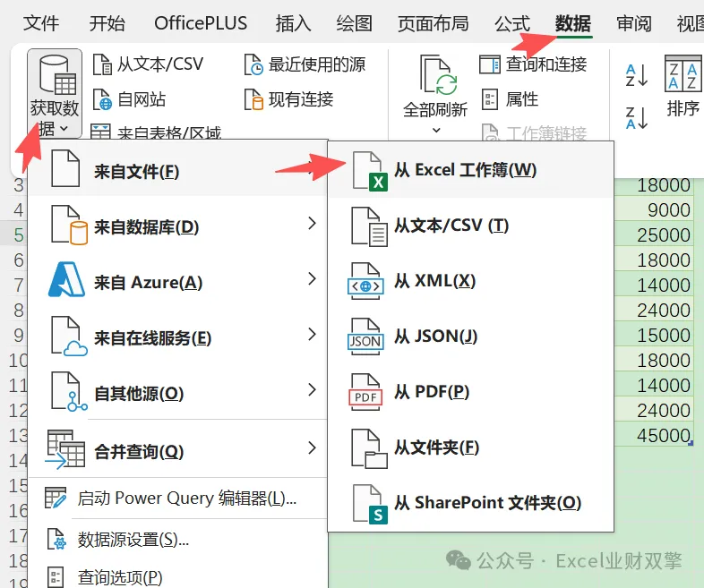Expand 合并查询 submenu chevron

click(x=312, y=447)
